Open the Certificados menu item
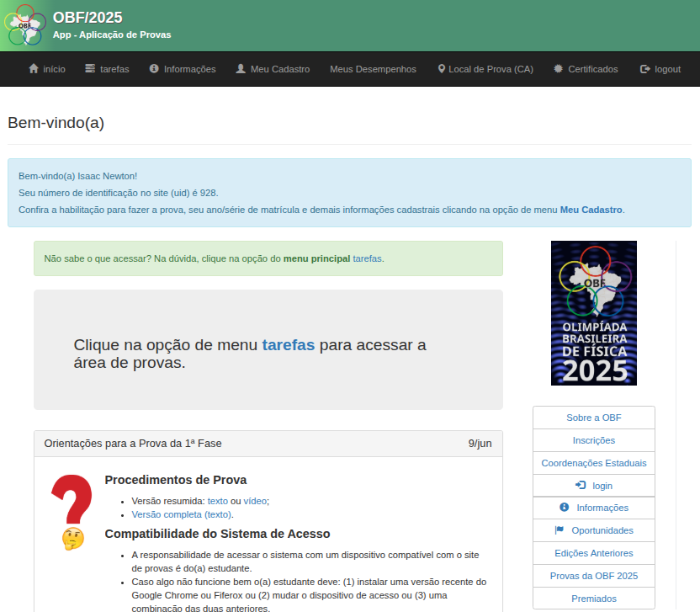The image size is (700, 612). pyautogui.click(x=586, y=69)
